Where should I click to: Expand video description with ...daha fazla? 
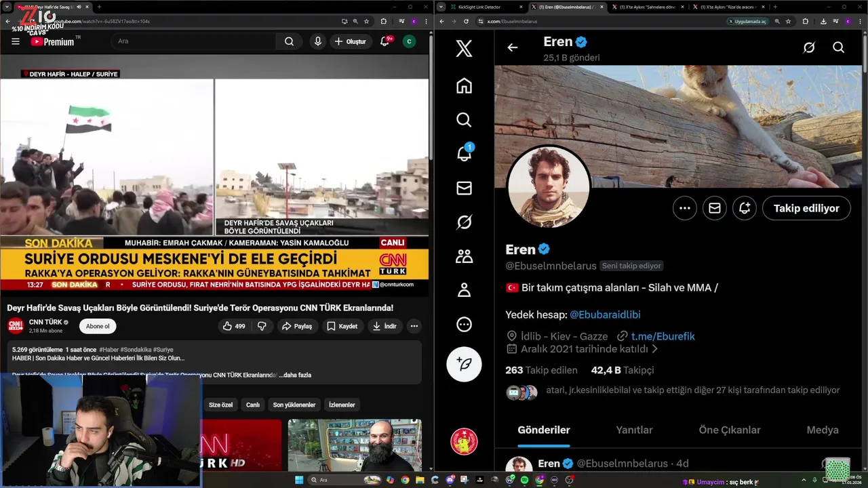click(x=295, y=375)
